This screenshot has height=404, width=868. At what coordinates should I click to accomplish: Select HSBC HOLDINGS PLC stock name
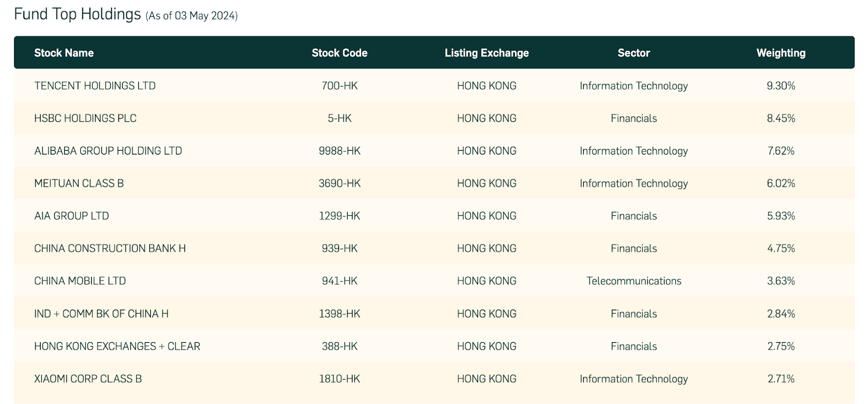pyautogui.click(x=85, y=118)
